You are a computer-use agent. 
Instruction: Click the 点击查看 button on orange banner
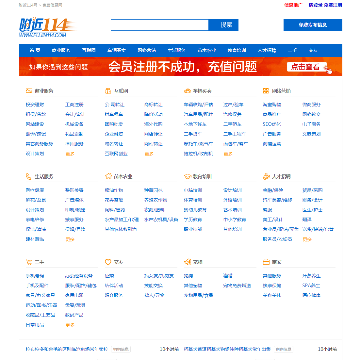pyautogui.click(x=307, y=67)
